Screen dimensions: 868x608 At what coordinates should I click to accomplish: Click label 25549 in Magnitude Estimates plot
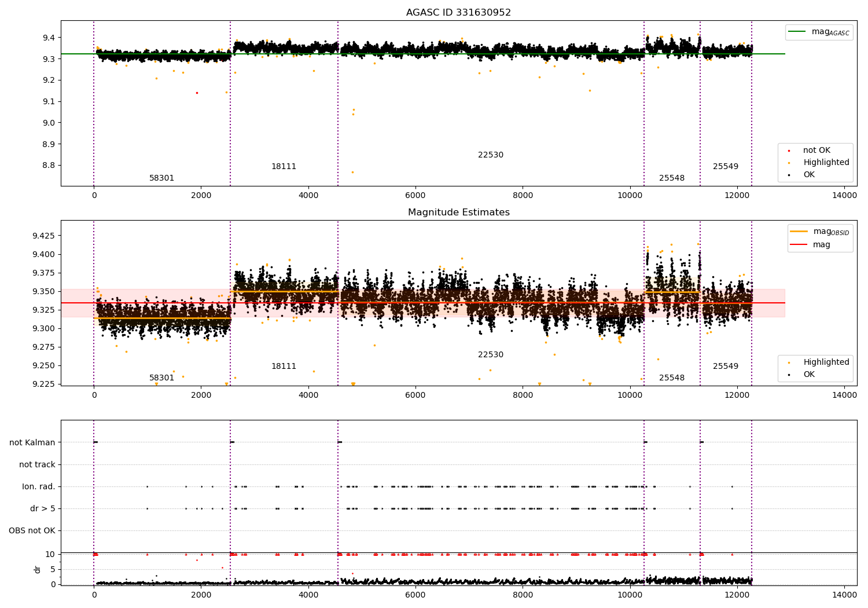726,367
